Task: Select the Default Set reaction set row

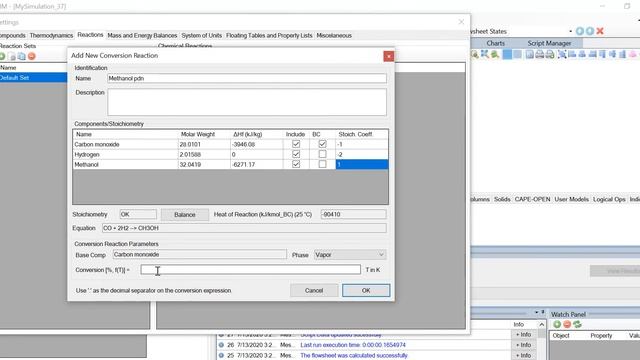Action: pos(33,78)
